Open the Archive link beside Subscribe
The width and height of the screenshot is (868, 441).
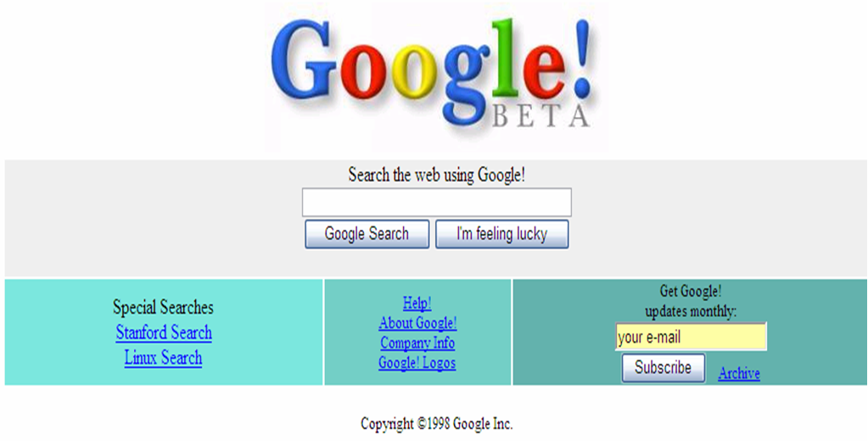tap(739, 373)
